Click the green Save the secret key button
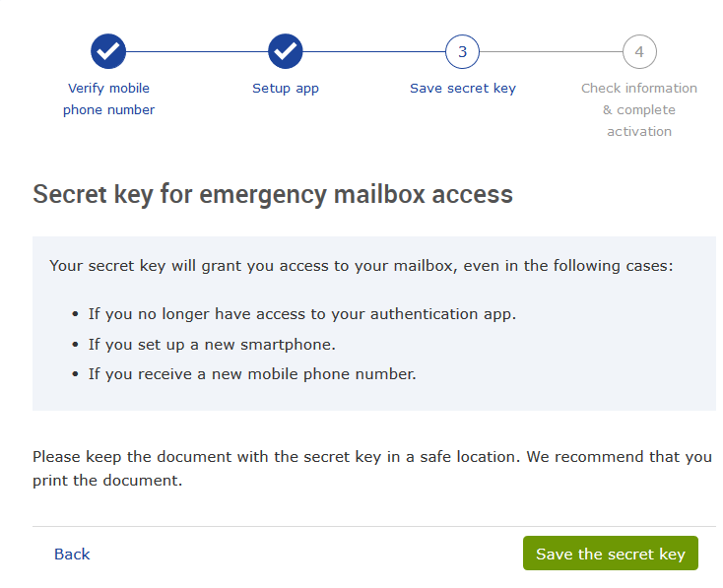 (611, 553)
